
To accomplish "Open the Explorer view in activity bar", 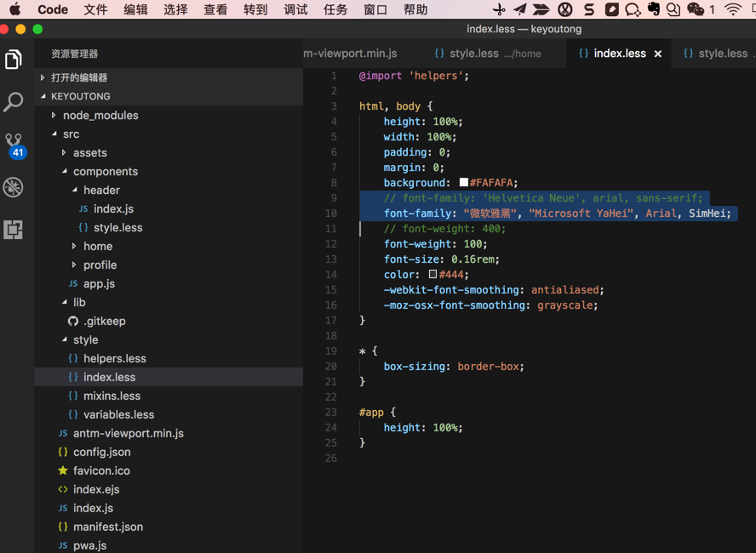I will (x=14, y=60).
